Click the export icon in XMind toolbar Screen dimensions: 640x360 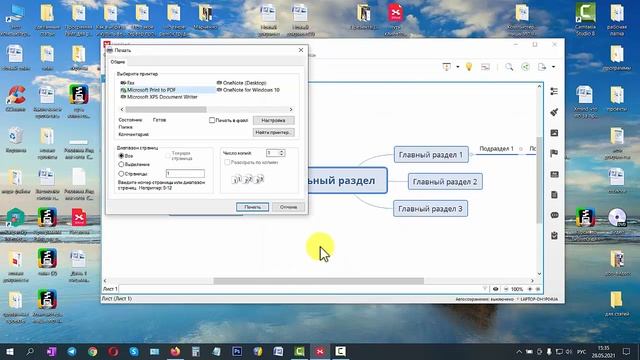click(542, 67)
